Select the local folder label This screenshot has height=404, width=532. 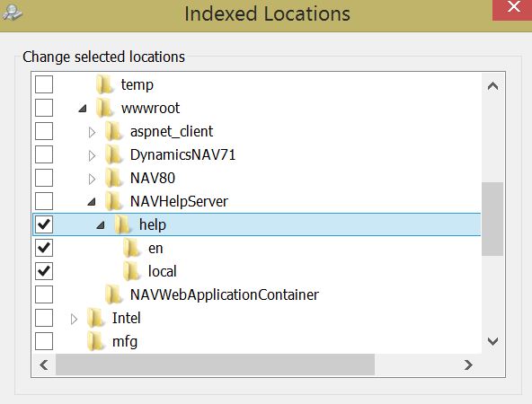point(163,271)
